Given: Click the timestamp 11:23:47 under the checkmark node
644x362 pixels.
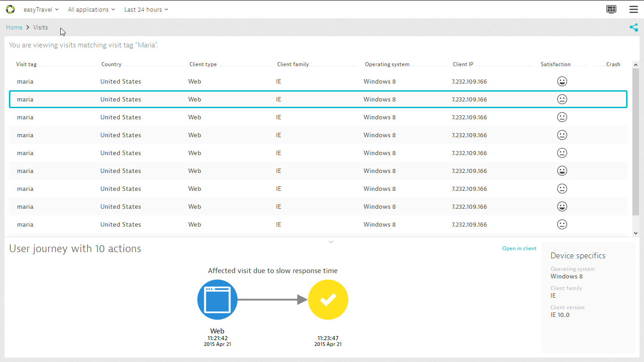Looking at the screenshot, I should pos(328,338).
